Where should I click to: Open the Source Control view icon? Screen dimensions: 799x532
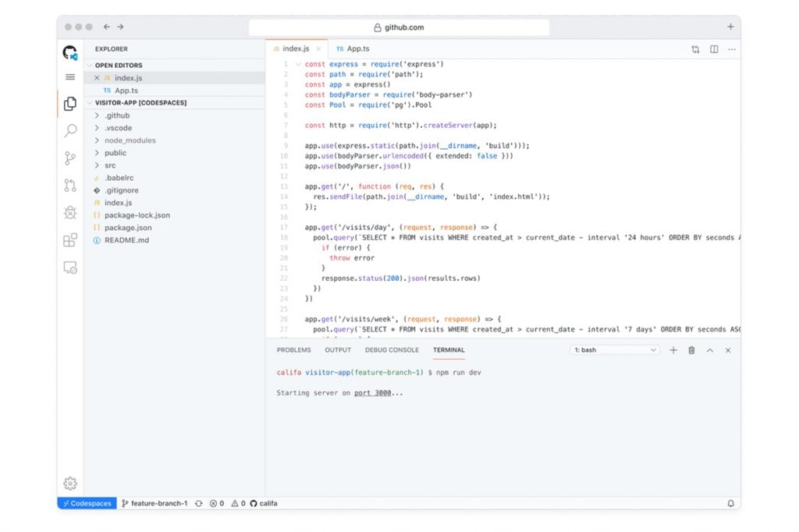[x=70, y=158]
